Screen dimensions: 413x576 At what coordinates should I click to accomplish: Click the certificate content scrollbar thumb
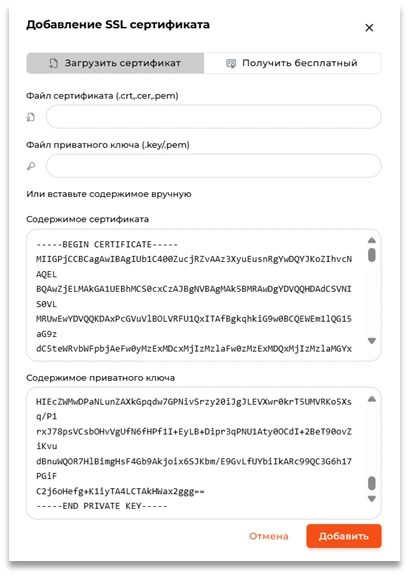click(x=371, y=255)
